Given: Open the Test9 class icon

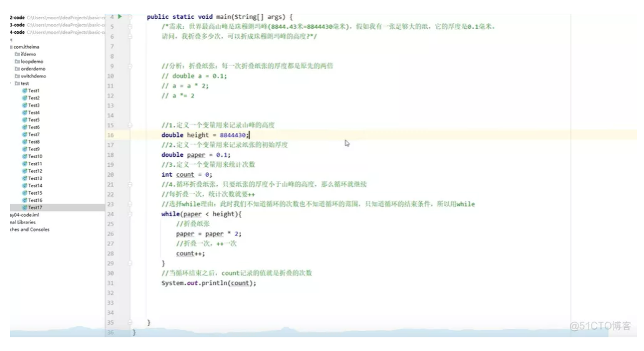Looking at the screenshot, I should 24,149.
